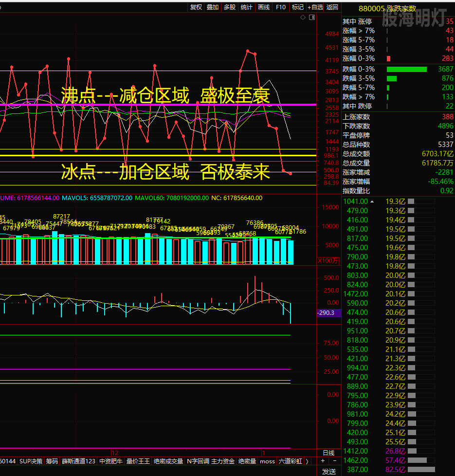
Task: Select the 中资肥牛 indicator tab
Action: (x=111, y=461)
